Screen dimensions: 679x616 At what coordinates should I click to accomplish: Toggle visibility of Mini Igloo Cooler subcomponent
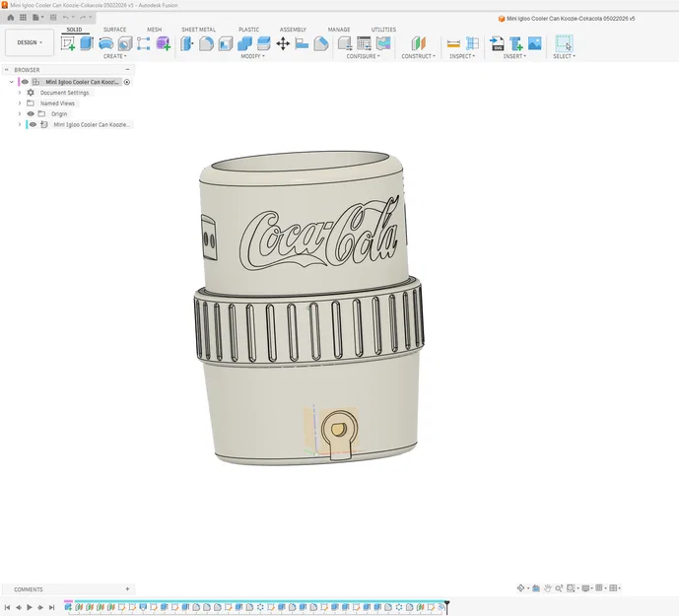coord(33,124)
